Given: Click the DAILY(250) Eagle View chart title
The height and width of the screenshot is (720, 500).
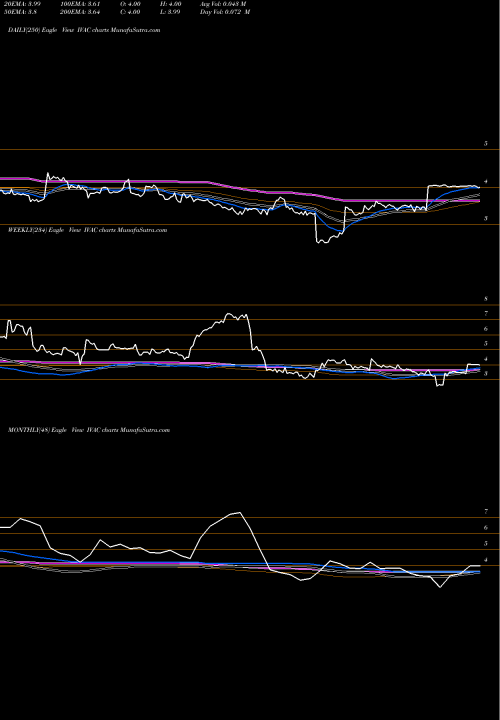Looking at the screenshot, I should point(84,30).
